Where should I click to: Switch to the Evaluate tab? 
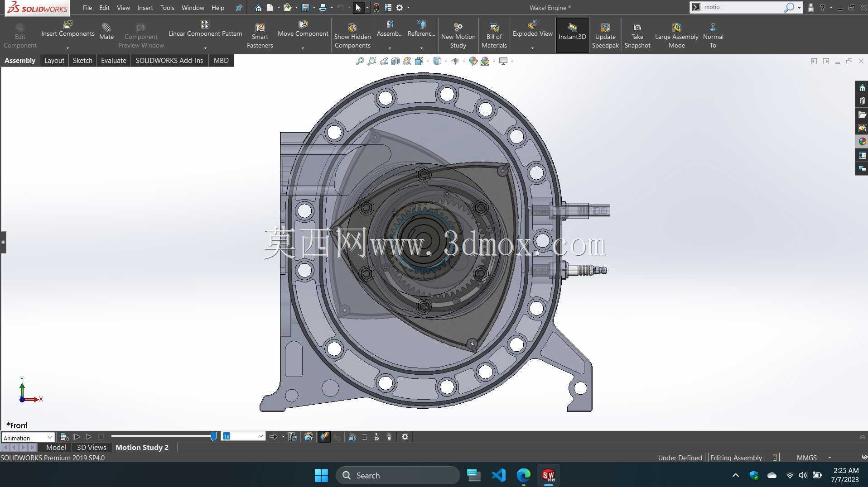113,60
